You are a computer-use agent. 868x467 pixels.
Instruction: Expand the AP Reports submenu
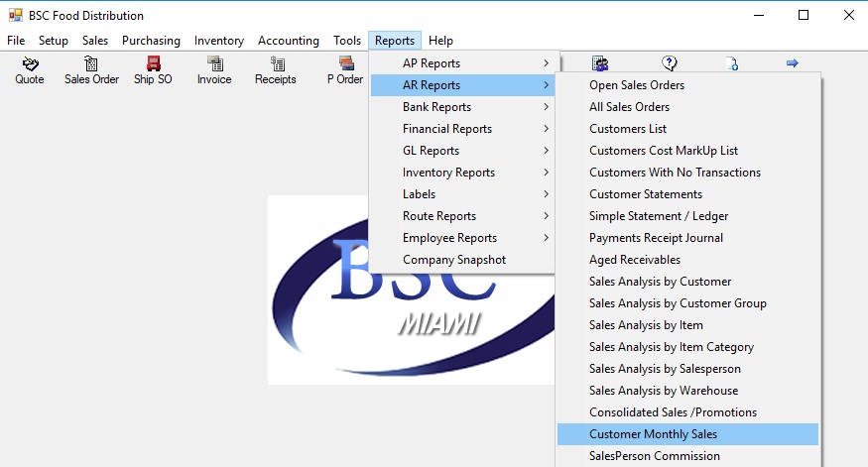pos(462,63)
